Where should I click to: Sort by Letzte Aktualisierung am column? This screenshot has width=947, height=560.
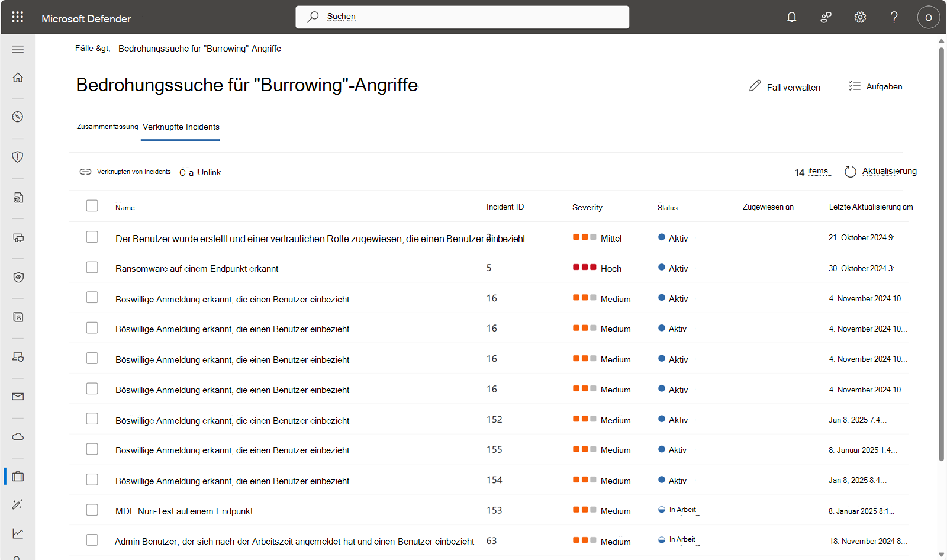click(x=871, y=207)
